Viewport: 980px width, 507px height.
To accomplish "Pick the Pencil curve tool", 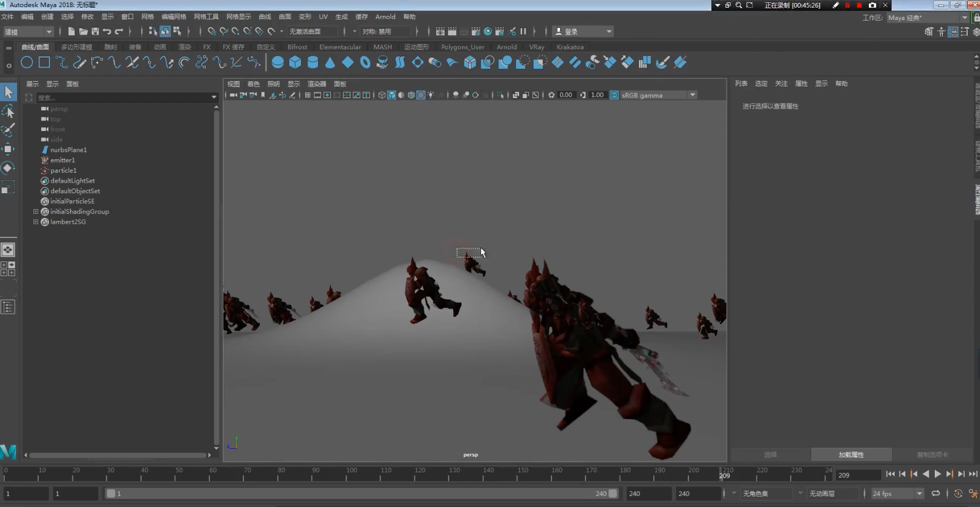I will tap(79, 62).
